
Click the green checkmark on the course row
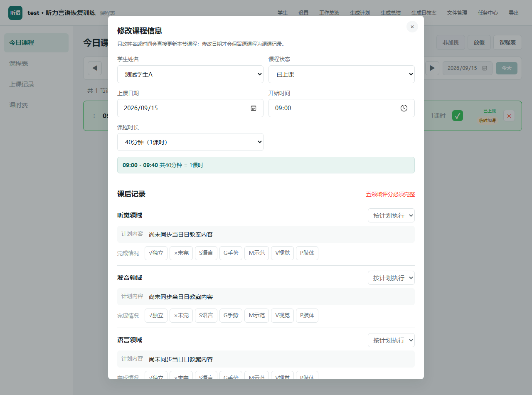458,116
